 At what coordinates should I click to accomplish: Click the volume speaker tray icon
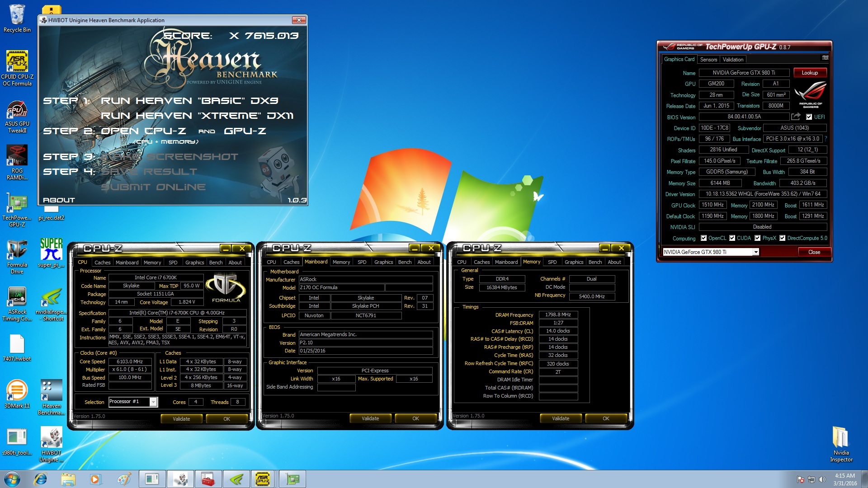(822, 479)
